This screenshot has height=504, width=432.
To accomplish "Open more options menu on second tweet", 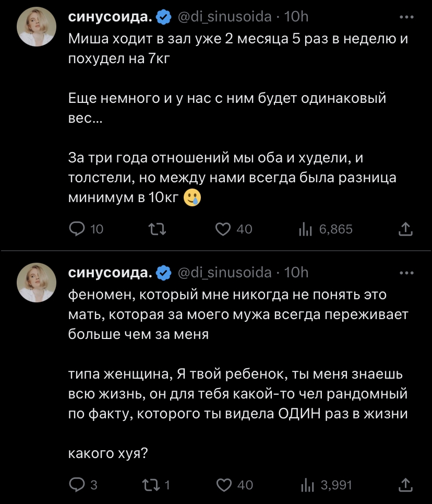I will (x=405, y=272).
